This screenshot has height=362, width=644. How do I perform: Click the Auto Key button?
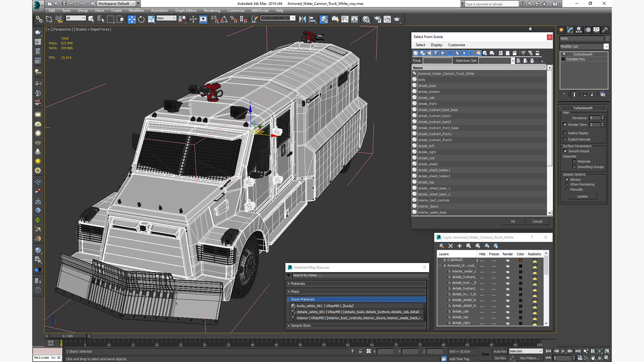(x=500, y=351)
